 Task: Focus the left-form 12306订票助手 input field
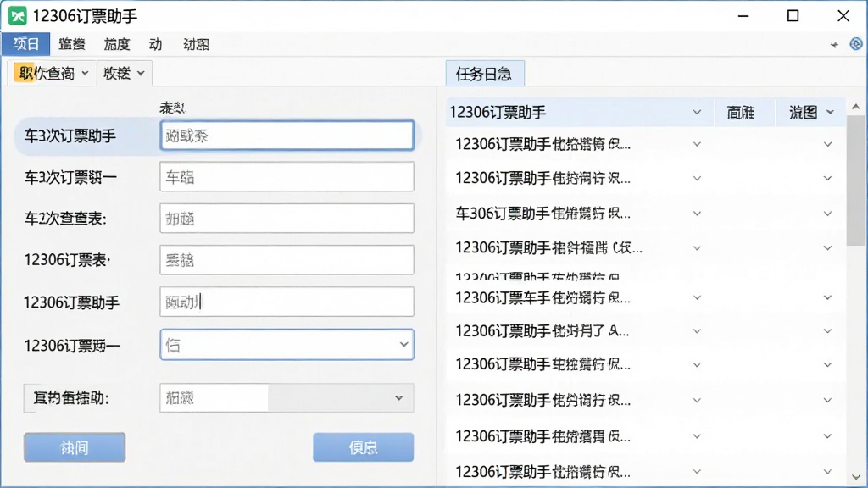[x=287, y=302]
